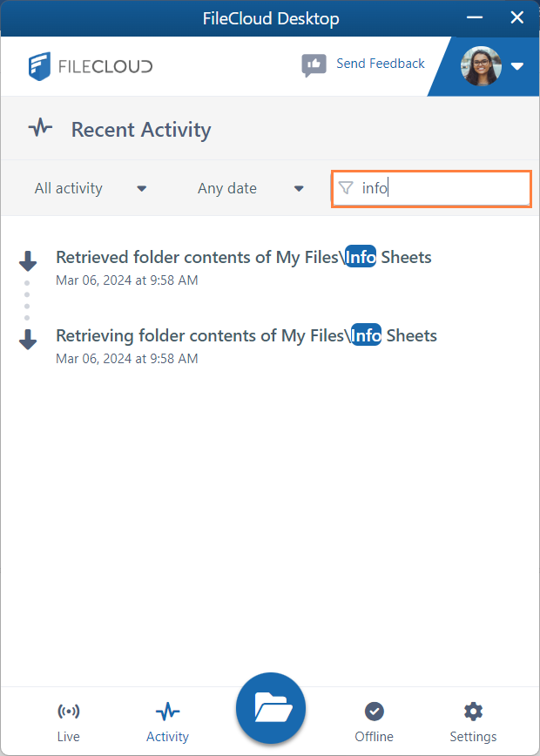The image size is (540, 756).
Task: Click the user profile avatar
Action: pos(481,66)
